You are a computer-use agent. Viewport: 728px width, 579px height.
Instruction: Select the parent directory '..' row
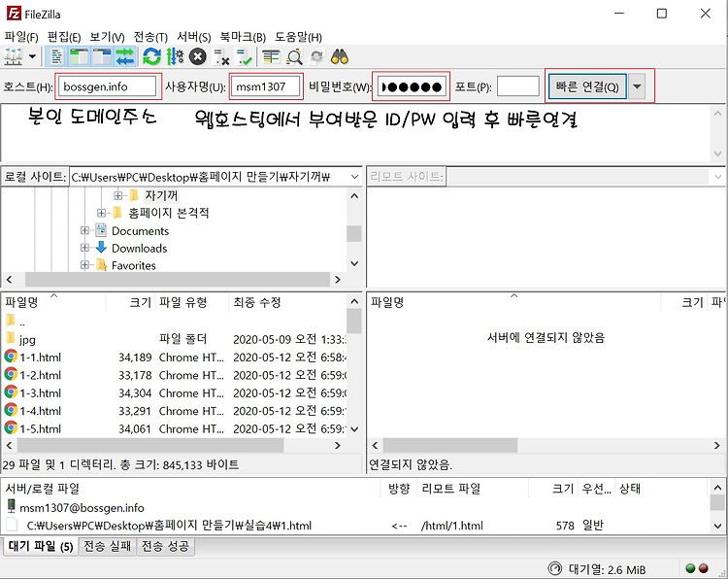(174, 322)
